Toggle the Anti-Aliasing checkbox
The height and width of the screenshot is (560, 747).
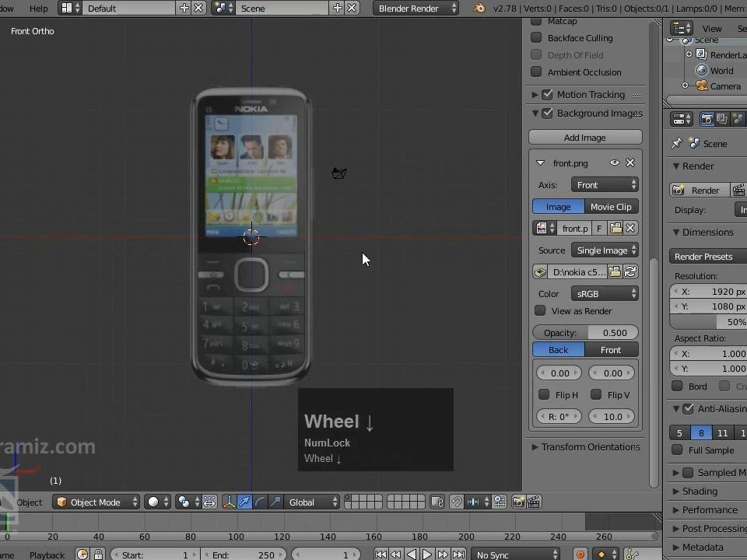tap(688, 408)
